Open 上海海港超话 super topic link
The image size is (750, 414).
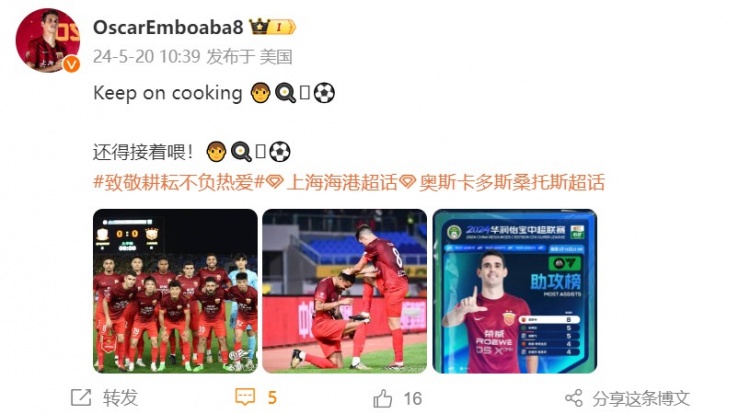pos(342,182)
